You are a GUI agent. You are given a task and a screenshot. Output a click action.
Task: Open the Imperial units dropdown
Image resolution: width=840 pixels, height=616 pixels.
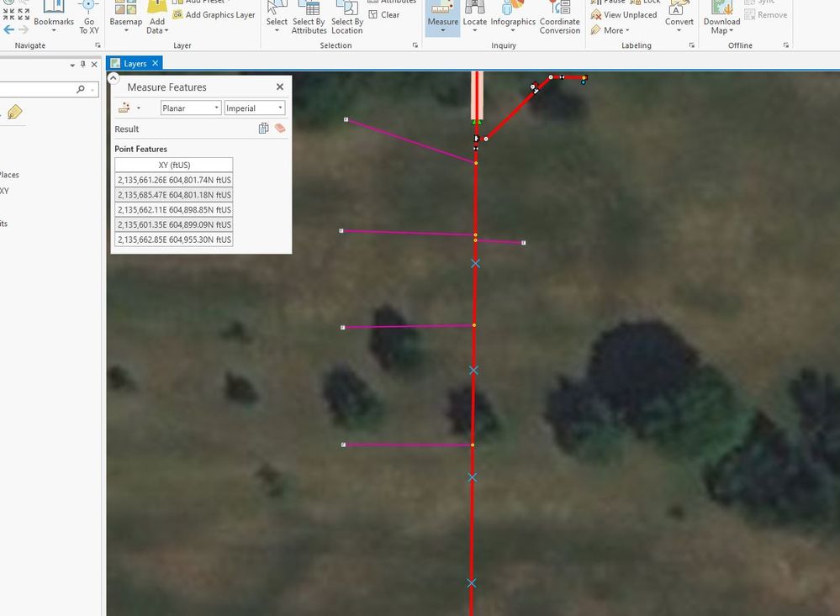(255, 108)
